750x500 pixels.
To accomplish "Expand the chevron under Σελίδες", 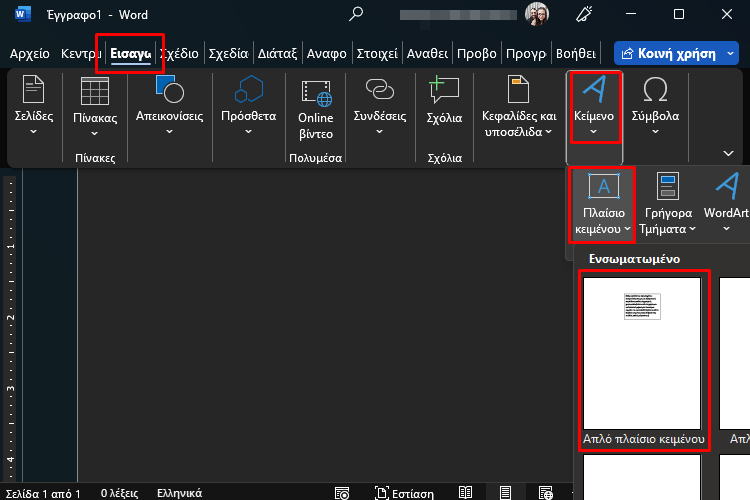I will coord(33,132).
